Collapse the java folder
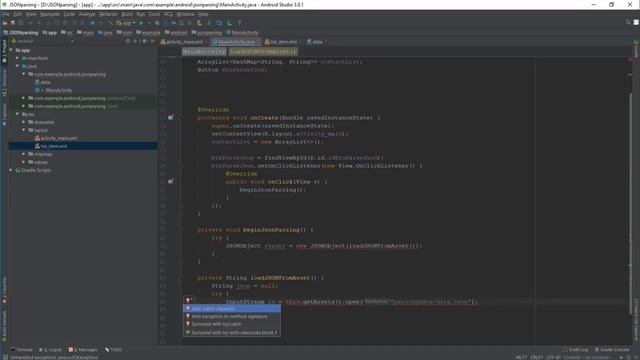 [x=18, y=66]
